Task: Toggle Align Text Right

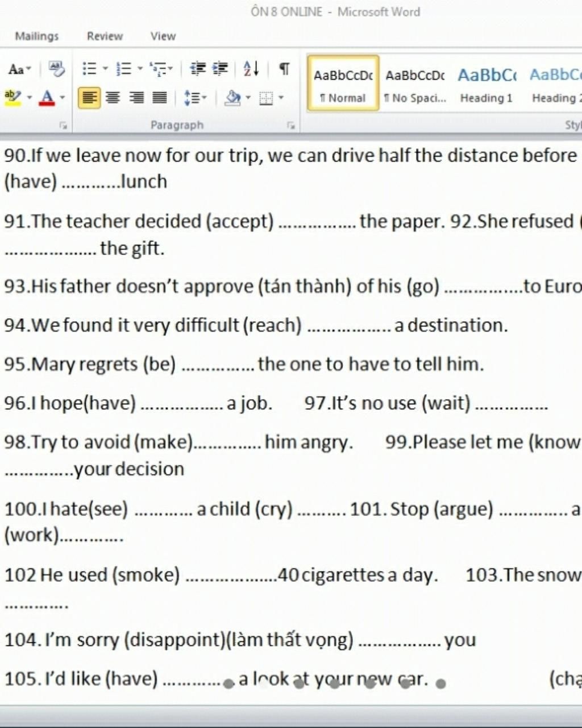Action: (x=136, y=98)
